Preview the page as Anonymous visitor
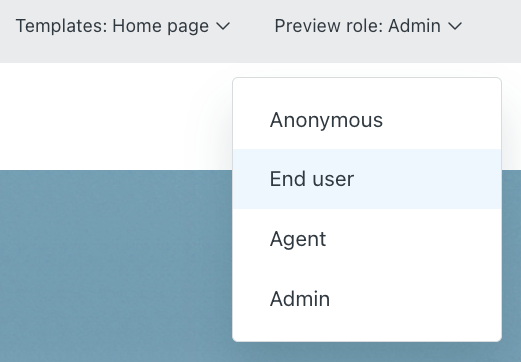This screenshot has width=521, height=362. click(x=367, y=120)
